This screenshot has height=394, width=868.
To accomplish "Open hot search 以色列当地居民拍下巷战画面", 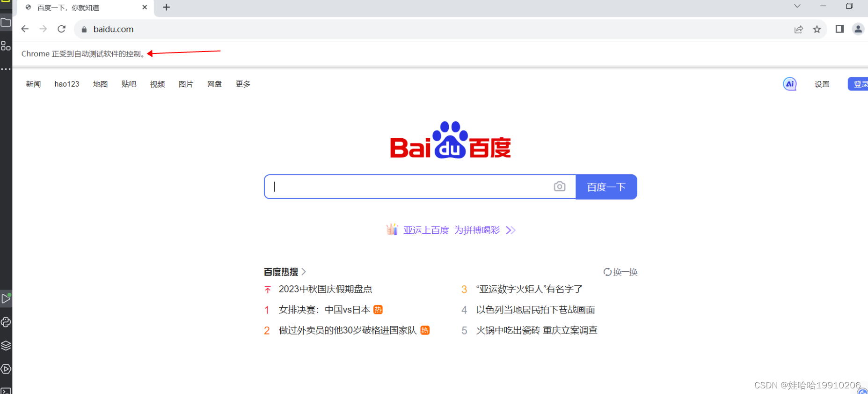I will point(536,310).
